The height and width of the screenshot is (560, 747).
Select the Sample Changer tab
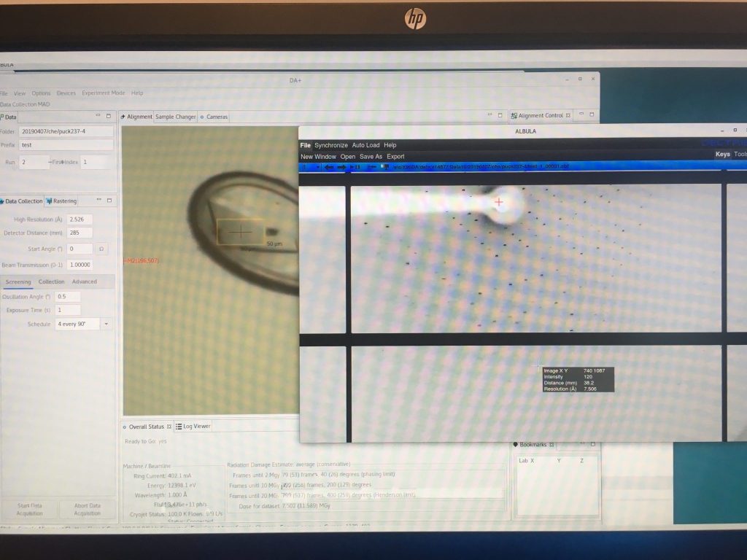pyautogui.click(x=175, y=117)
